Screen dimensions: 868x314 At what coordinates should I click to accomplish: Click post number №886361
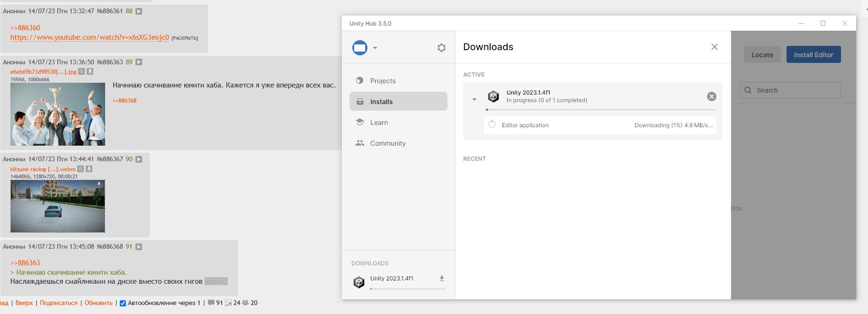click(x=110, y=11)
